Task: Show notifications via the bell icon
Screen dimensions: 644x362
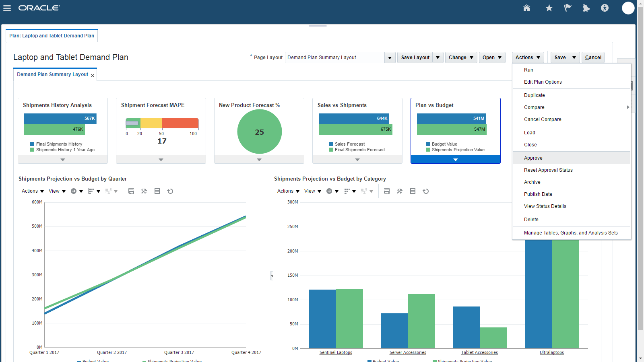Action: (586, 8)
